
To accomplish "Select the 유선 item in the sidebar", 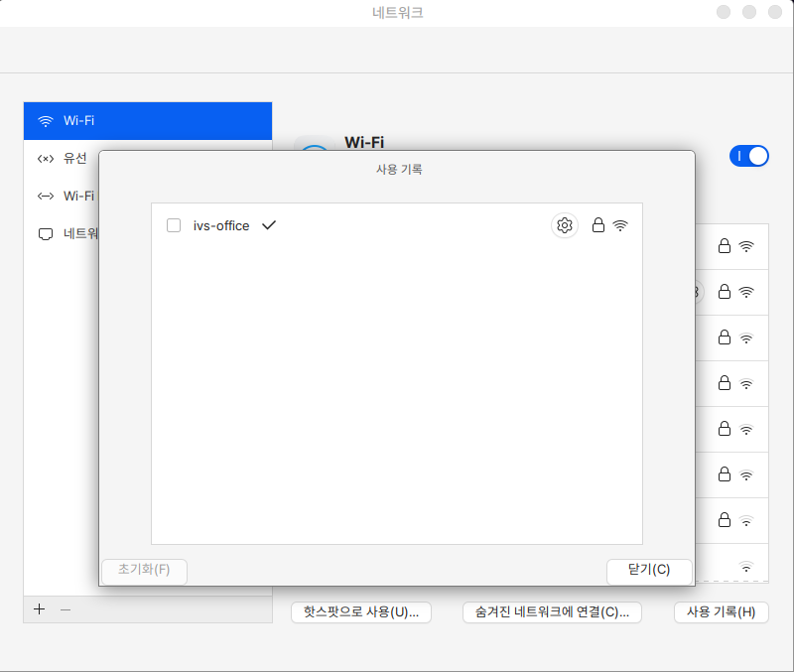I will pyautogui.click(x=75, y=159).
